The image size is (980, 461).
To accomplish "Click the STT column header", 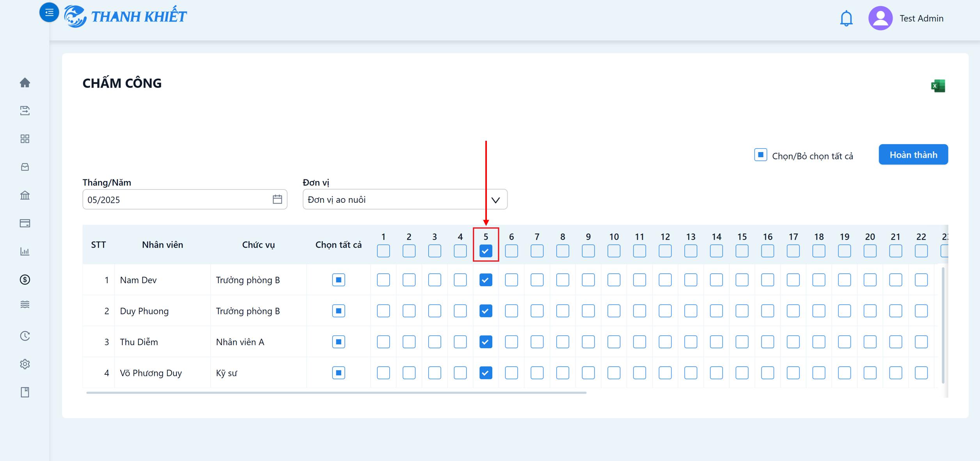I will click(98, 245).
